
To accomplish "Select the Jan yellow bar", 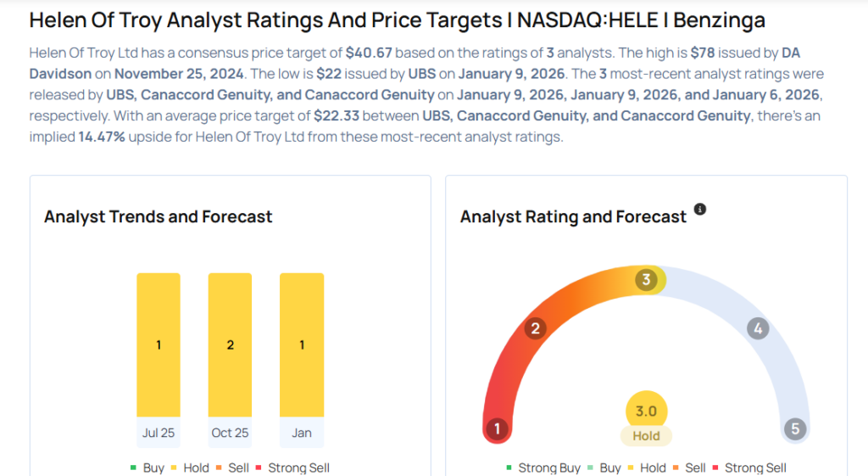I will pos(302,345).
